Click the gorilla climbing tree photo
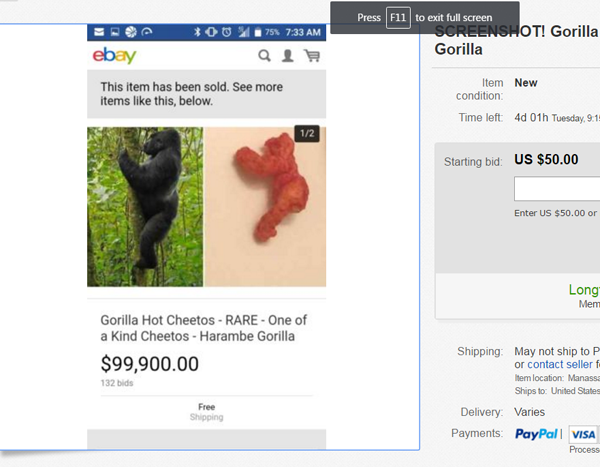Screen dimensions: 600x467 point(145,207)
